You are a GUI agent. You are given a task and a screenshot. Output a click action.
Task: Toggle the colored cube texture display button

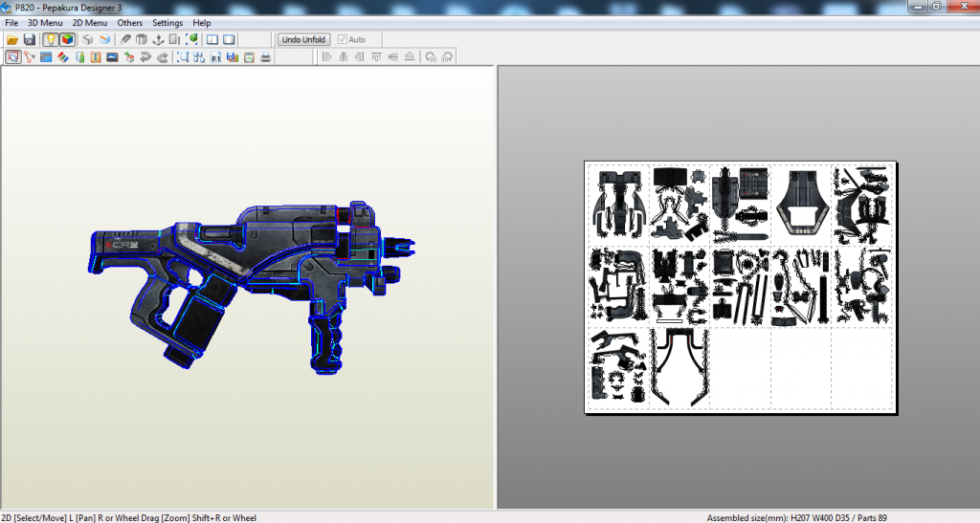click(68, 39)
